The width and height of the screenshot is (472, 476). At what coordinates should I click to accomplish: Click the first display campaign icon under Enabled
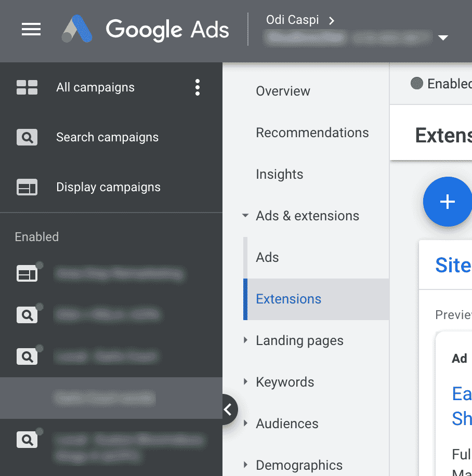[x=27, y=274]
